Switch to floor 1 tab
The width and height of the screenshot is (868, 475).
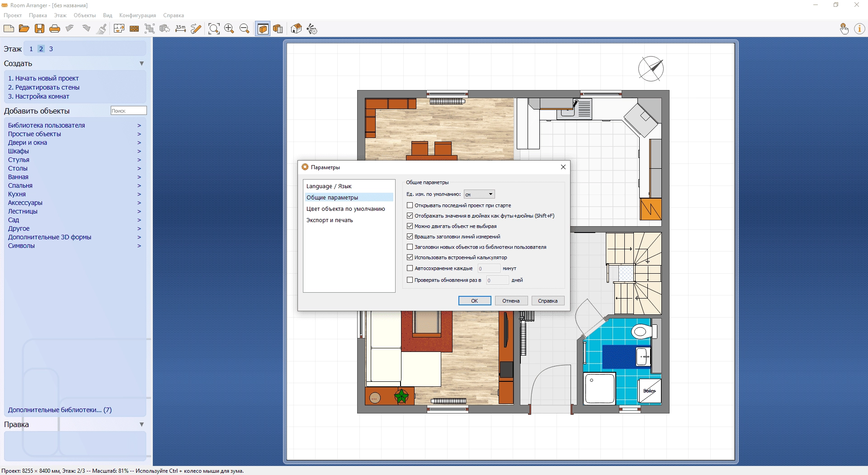click(x=31, y=49)
